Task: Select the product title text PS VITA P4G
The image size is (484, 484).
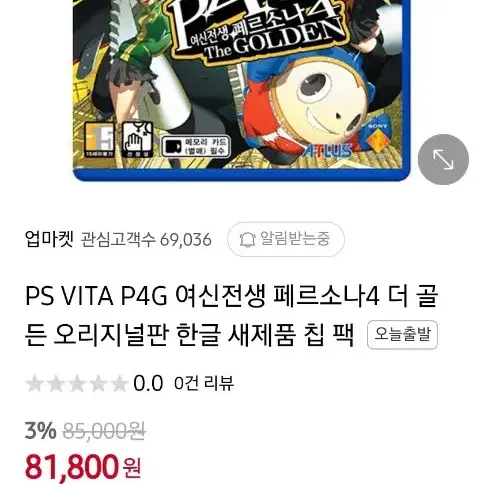Action: pos(96,296)
